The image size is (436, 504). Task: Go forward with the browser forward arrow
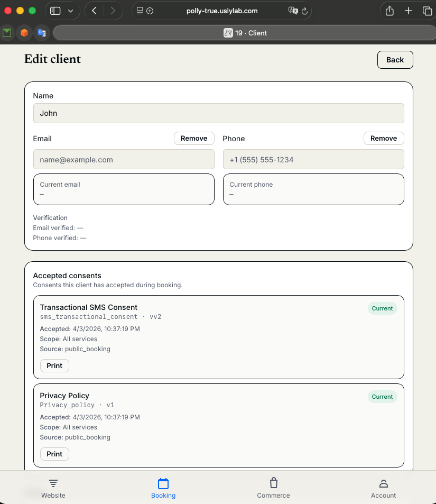(113, 11)
